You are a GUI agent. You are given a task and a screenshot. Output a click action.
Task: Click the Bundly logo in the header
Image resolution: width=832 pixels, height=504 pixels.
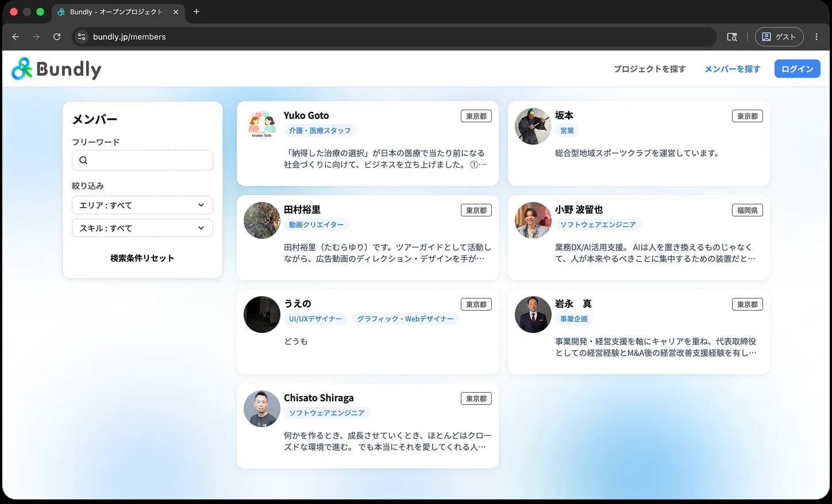pyautogui.click(x=56, y=69)
